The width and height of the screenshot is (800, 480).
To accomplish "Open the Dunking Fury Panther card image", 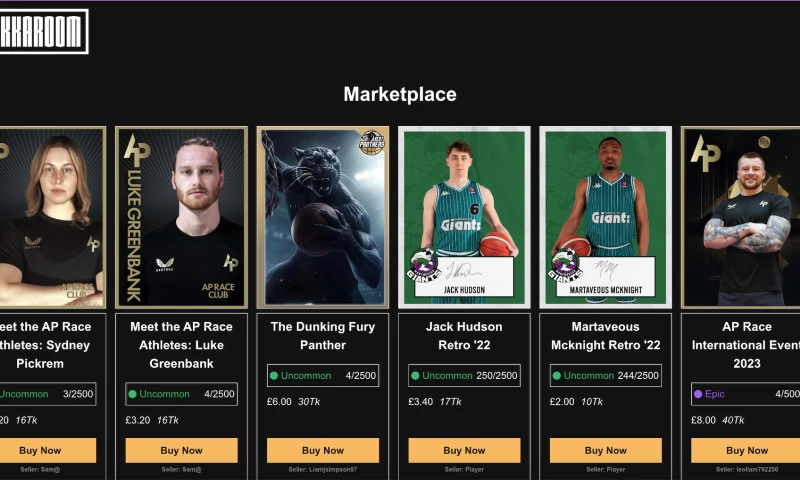I will 322,217.
